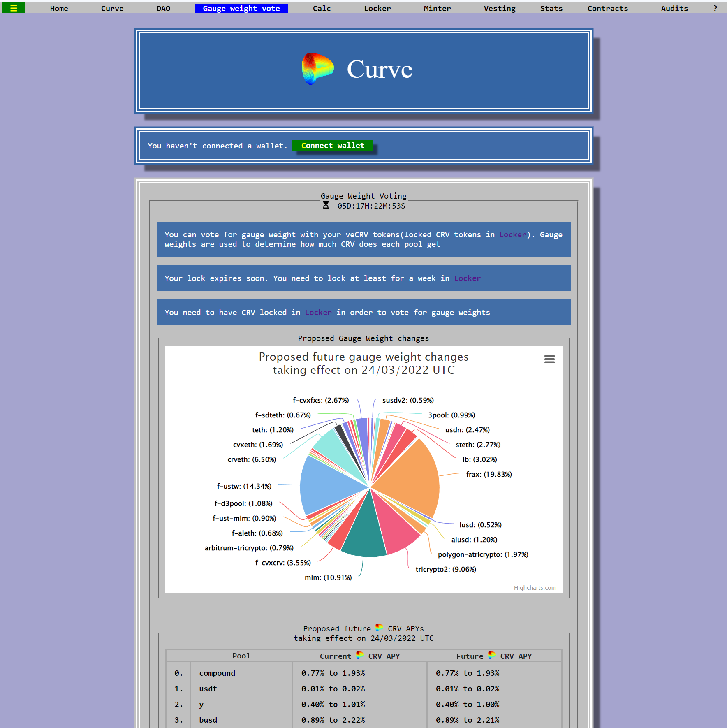The image size is (727, 728).
Task: Click the compound pool row name
Action: point(217,673)
